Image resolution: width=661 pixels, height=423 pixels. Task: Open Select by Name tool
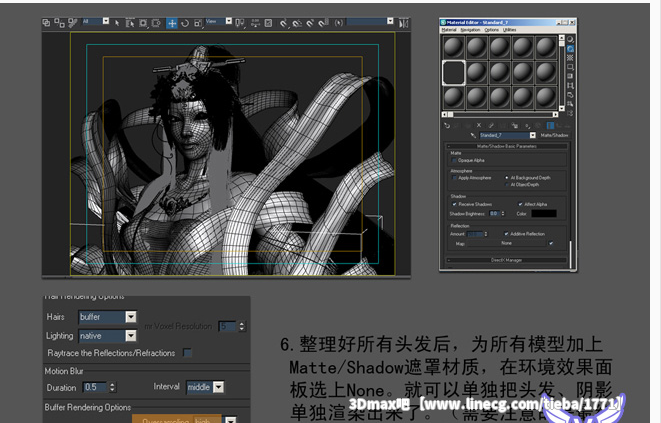(x=130, y=23)
